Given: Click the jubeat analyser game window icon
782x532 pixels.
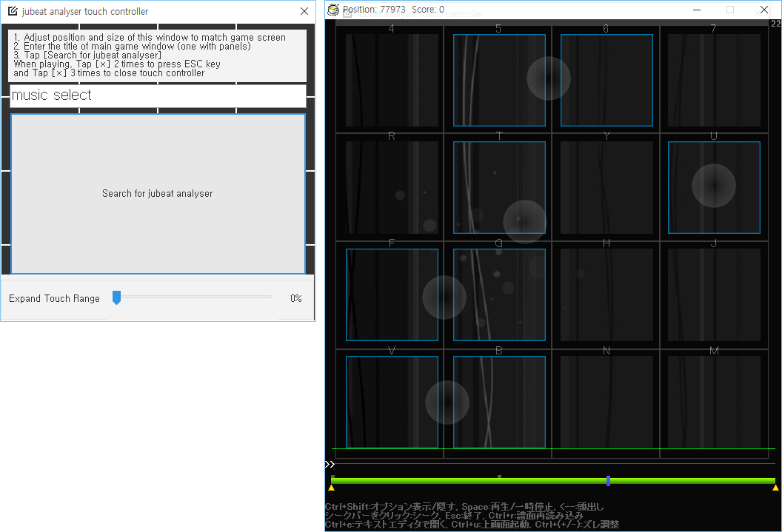Looking at the screenshot, I should (333, 10).
